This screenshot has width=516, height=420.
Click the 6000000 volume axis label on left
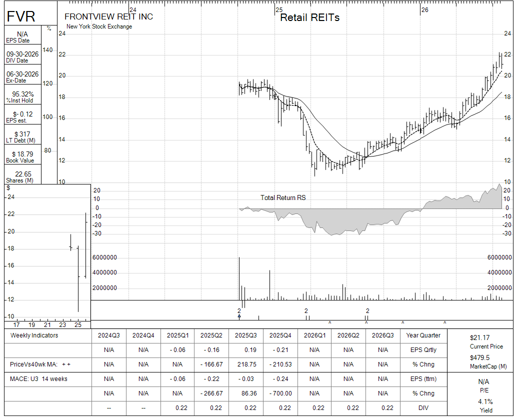point(104,257)
